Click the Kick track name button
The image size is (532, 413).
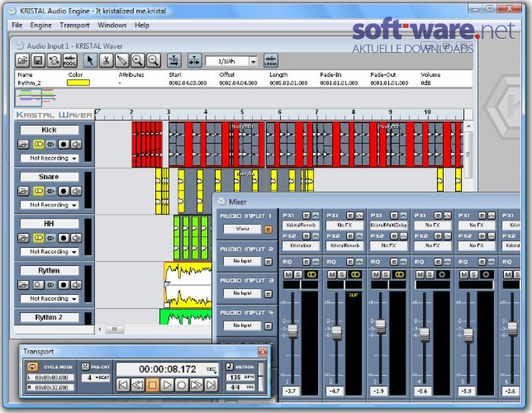pos(50,130)
